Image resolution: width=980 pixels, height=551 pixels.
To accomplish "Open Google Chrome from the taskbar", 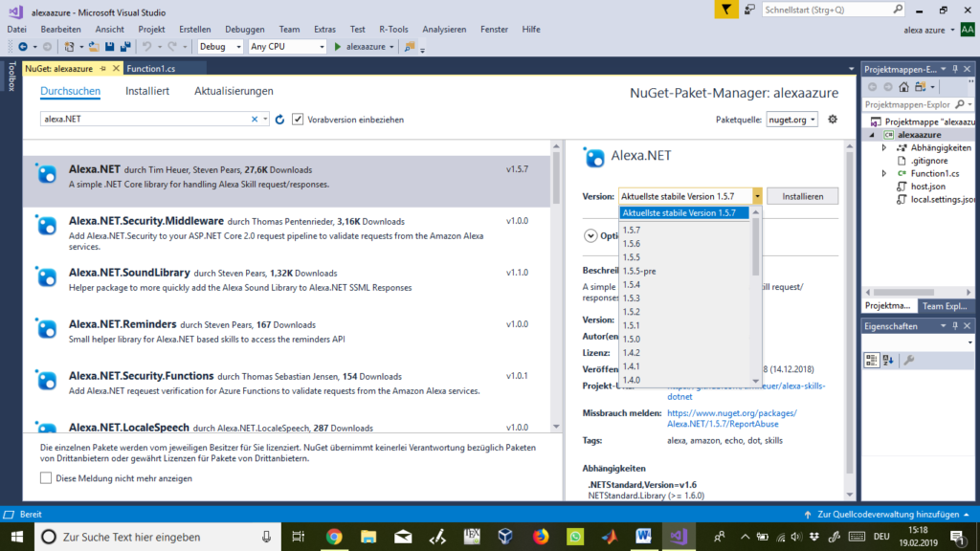I will pyautogui.click(x=334, y=537).
